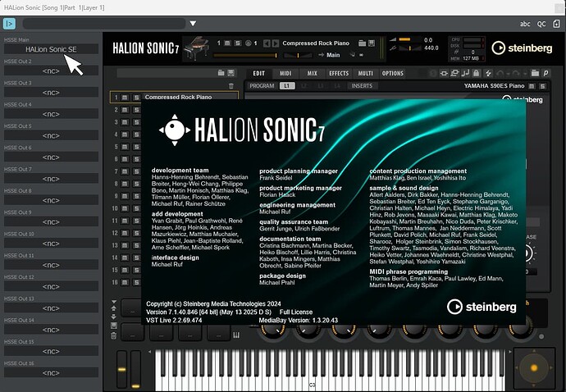Mute the slot in the header section

click(x=227, y=43)
